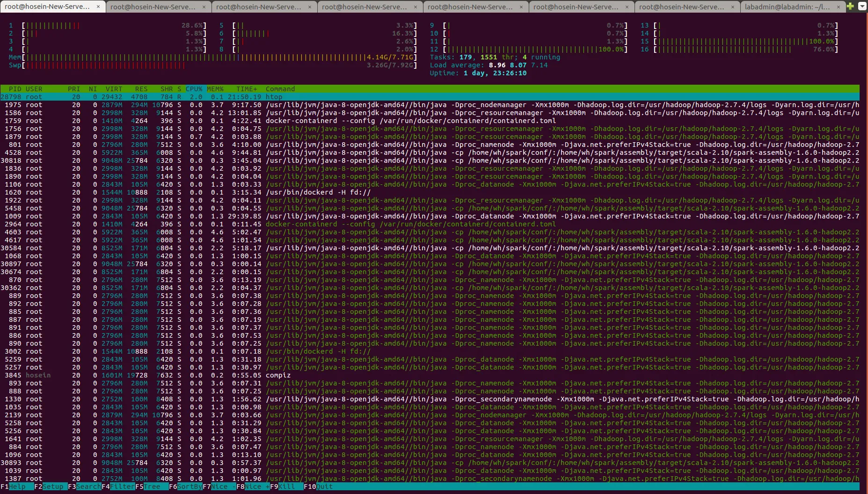Screen dimensions: 868x494
Task: Select docker-containerd process row PID 1759
Action: pyautogui.click(x=430, y=121)
